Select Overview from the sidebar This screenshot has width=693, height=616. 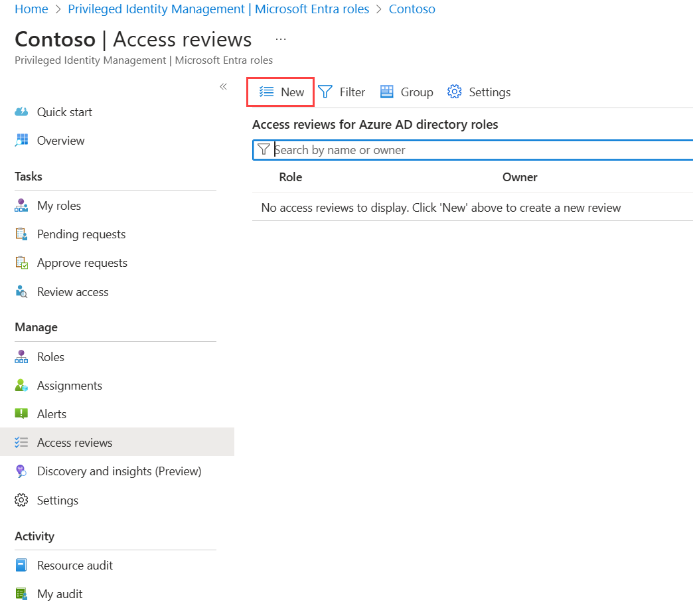[x=60, y=140]
